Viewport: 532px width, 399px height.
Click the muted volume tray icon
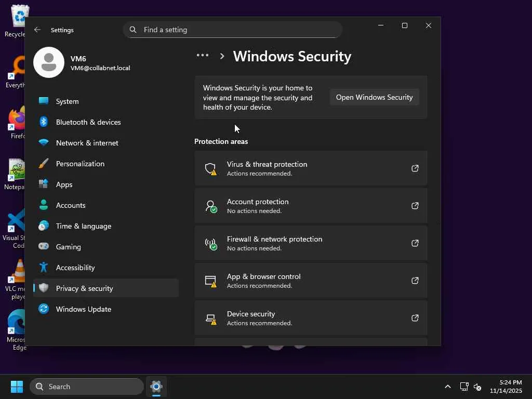[x=477, y=387]
